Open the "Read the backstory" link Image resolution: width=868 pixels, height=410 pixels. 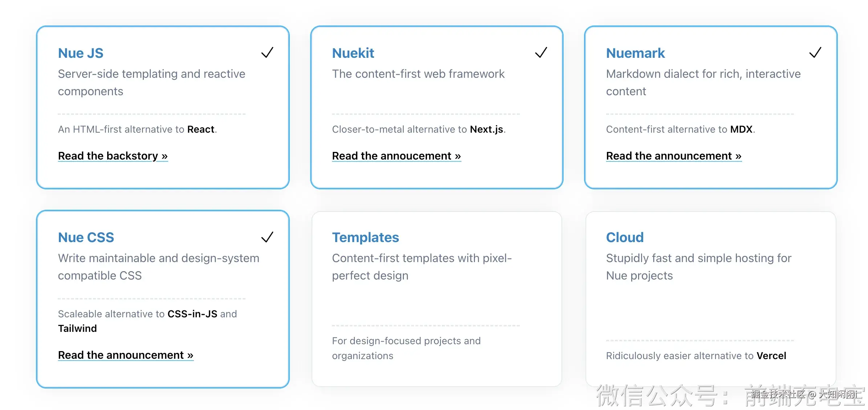pos(113,156)
